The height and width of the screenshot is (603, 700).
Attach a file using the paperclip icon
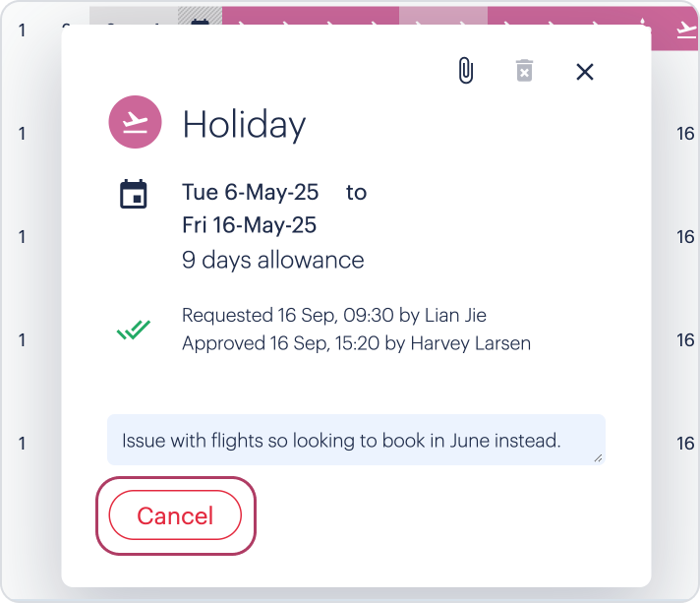pos(466,71)
